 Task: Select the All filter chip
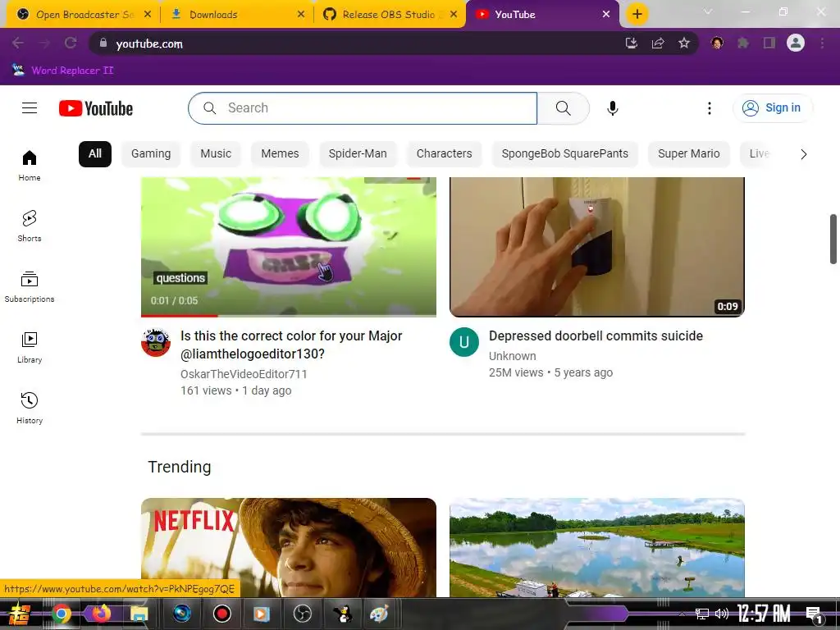pos(95,153)
